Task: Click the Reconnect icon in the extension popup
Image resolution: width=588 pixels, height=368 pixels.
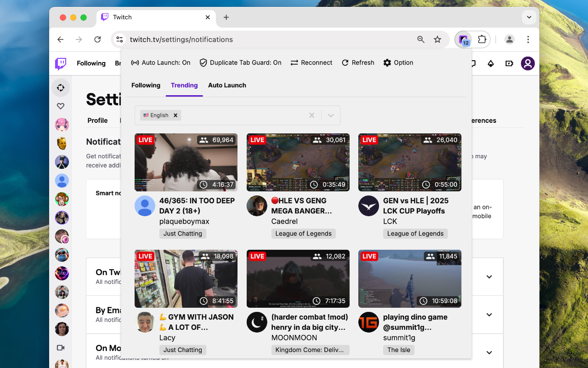Action: click(294, 63)
